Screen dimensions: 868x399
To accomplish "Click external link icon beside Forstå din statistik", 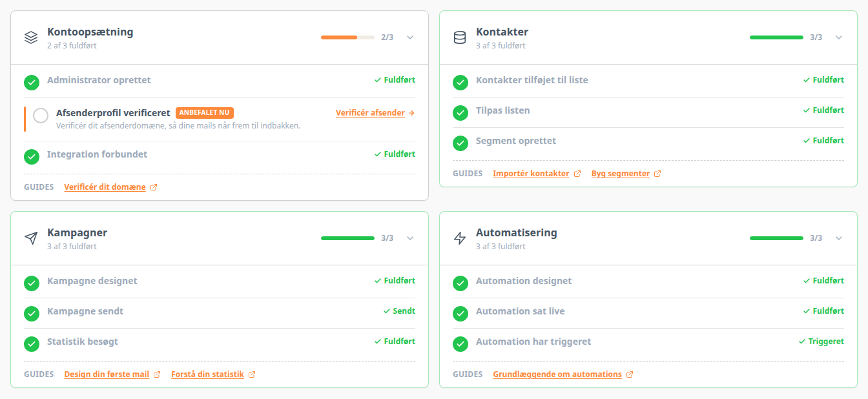I will (x=252, y=374).
